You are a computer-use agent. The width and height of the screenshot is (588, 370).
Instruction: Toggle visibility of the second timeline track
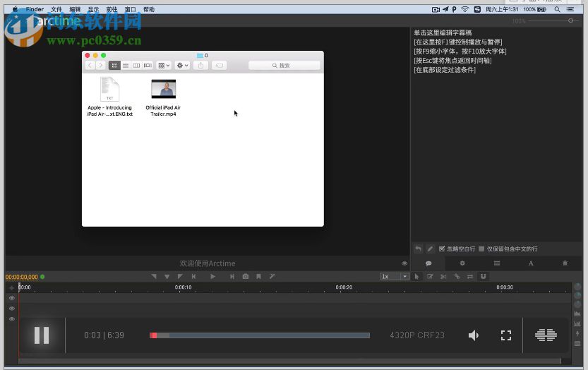point(12,309)
